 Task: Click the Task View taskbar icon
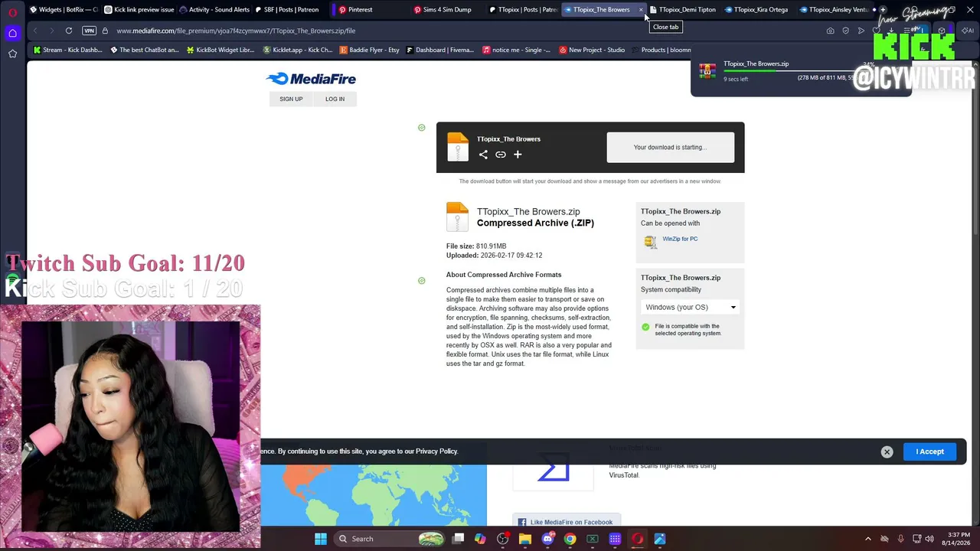click(x=458, y=539)
